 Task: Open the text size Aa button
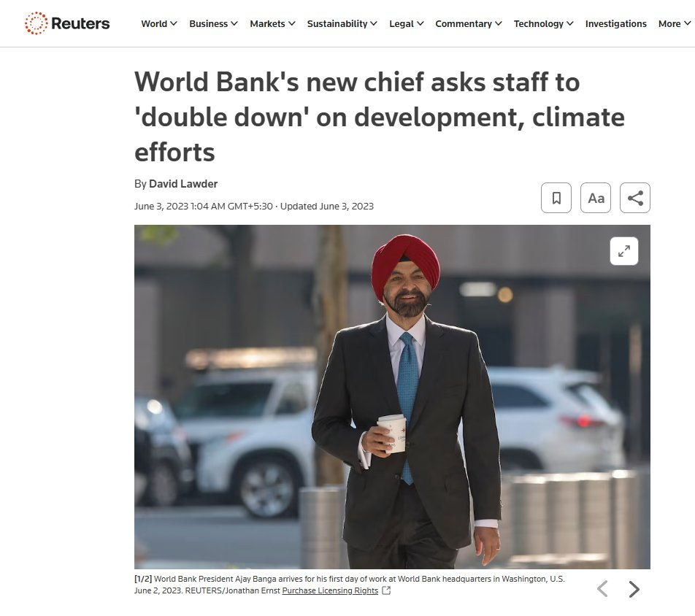[x=595, y=198]
